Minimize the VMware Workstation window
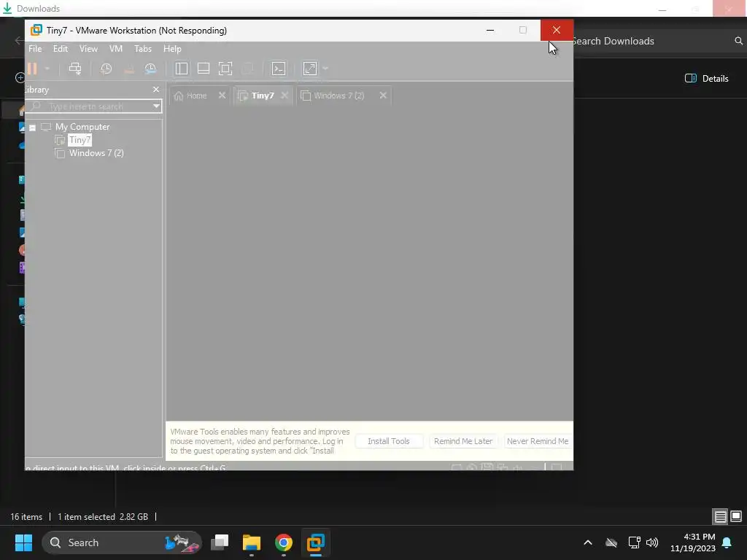This screenshot has width=747, height=560. click(x=490, y=30)
